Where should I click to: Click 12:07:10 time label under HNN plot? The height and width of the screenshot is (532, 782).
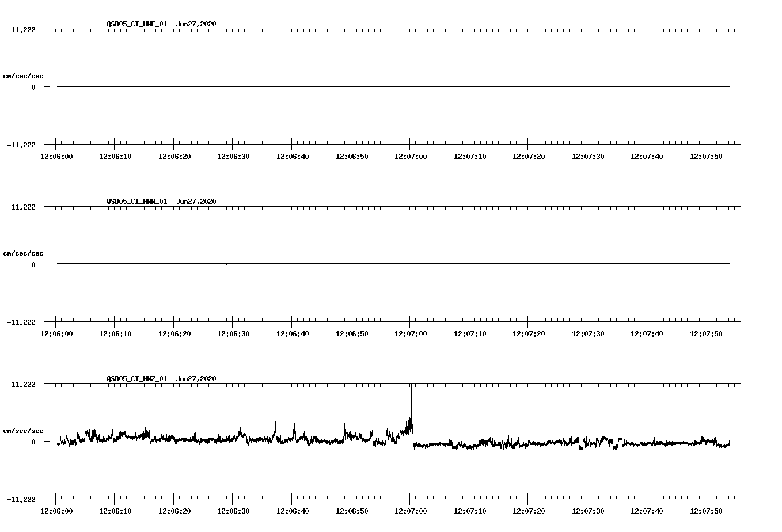coord(469,334)
